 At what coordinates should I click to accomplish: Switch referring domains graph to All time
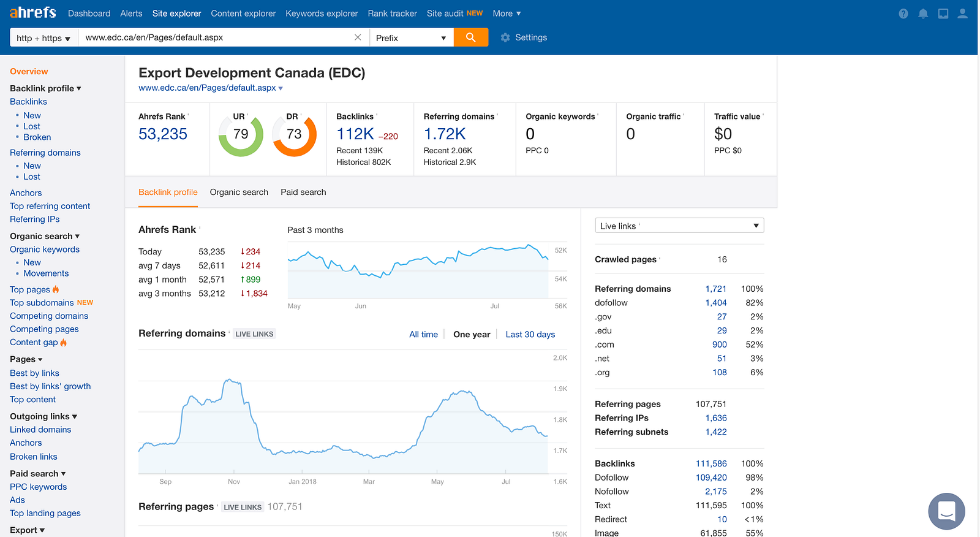[x=423, y=334]
